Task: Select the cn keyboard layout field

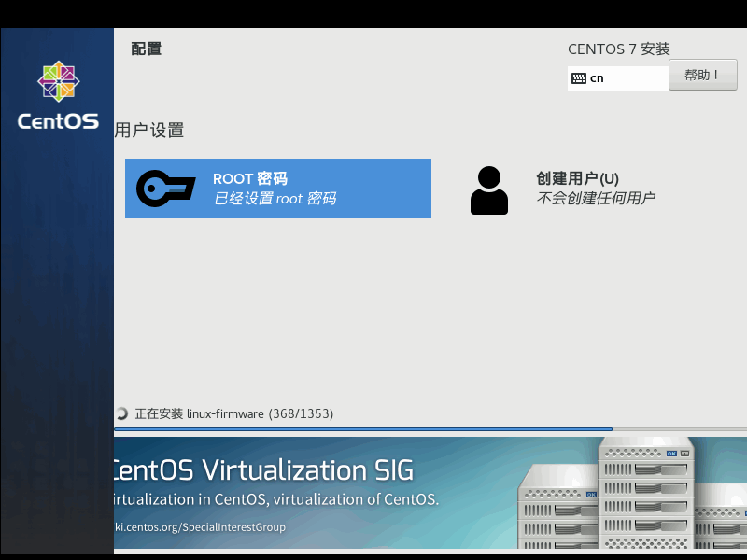Action: (x=618, y=78)
